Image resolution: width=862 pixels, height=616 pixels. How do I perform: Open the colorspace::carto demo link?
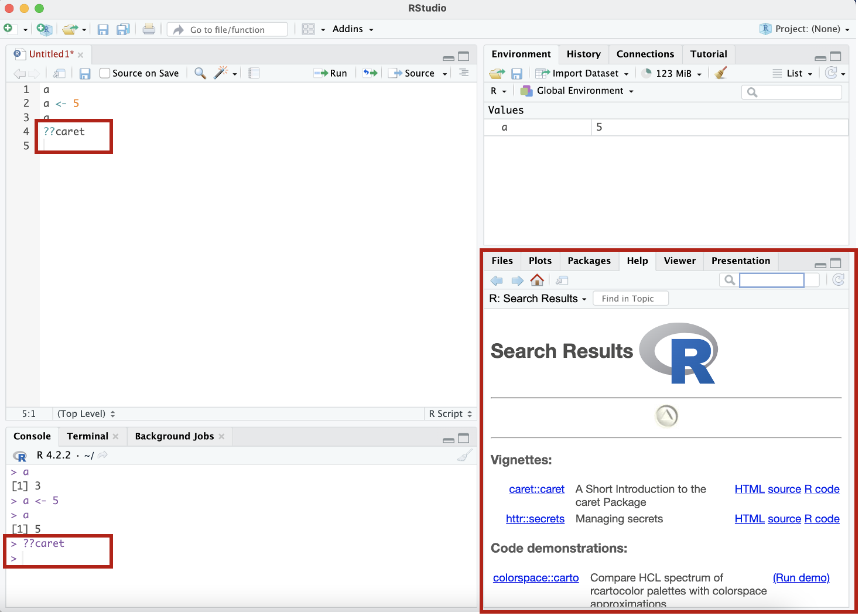536,578
